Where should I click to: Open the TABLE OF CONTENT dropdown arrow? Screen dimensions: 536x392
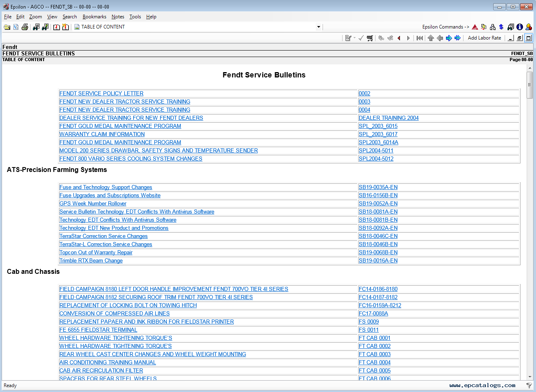319,27
